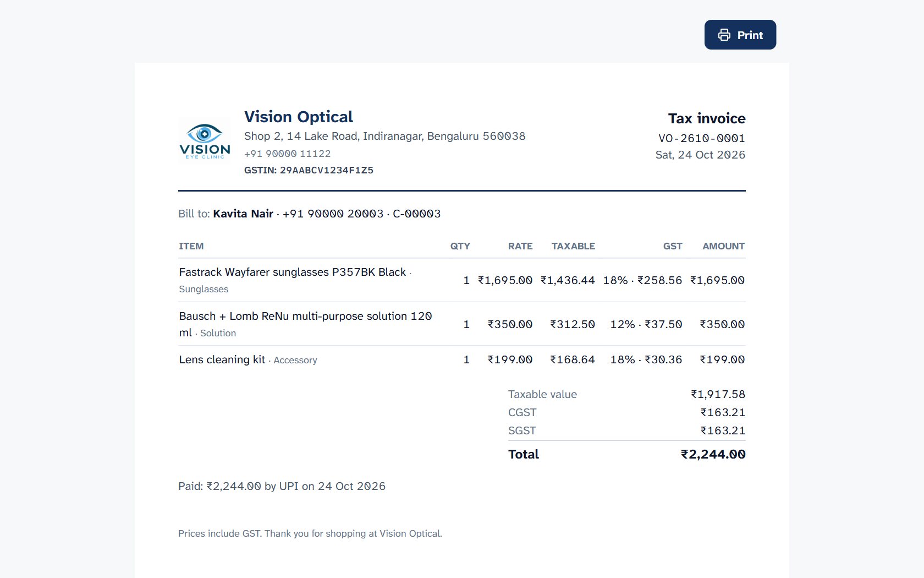The image size is (924, 578).
Task: Click amount ₹1,695.00 in the AMOUNT column
Action: pos(717,280)
